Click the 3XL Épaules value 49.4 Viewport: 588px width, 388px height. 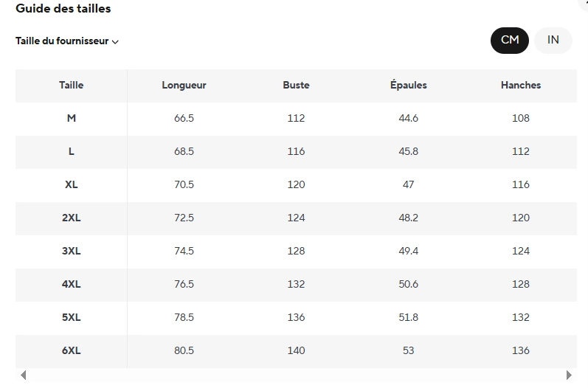pos(409,252)
